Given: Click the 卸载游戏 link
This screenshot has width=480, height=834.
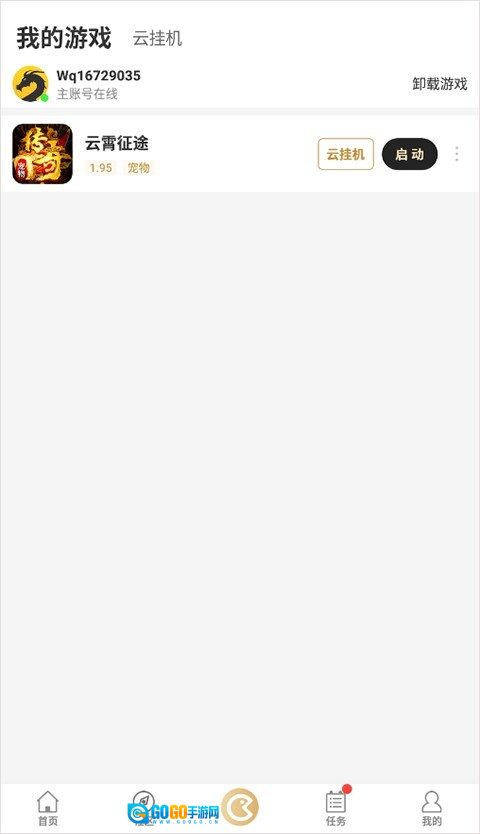Looking at the screenshot, I should click(x=440, y=84).
